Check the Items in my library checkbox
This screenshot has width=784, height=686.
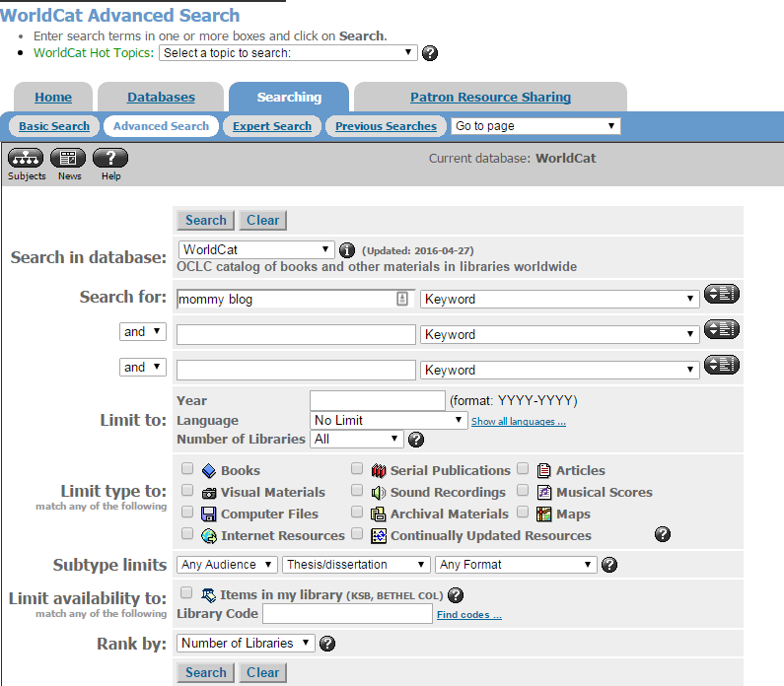pos(186,592)
